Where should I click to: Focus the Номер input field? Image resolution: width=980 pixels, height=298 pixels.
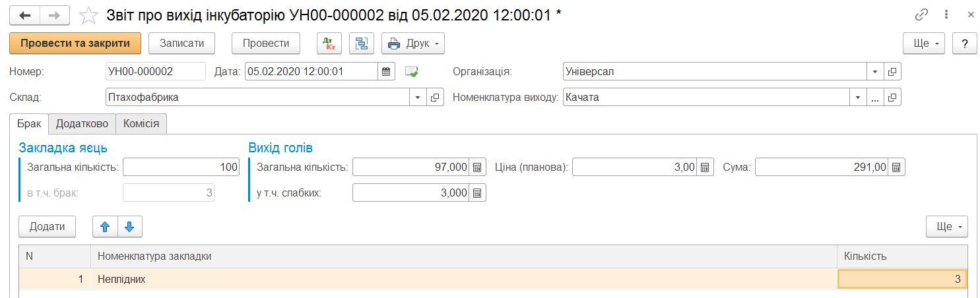click(156, 71)
